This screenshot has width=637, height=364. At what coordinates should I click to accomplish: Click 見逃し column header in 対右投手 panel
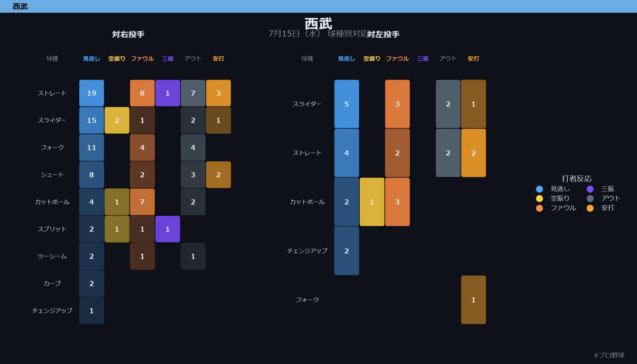[x=92, y=59]
